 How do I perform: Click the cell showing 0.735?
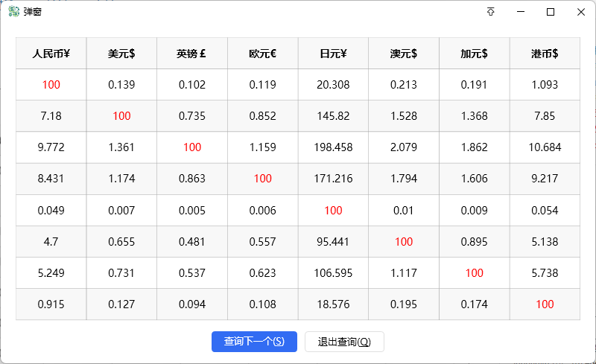click(192, 116)
